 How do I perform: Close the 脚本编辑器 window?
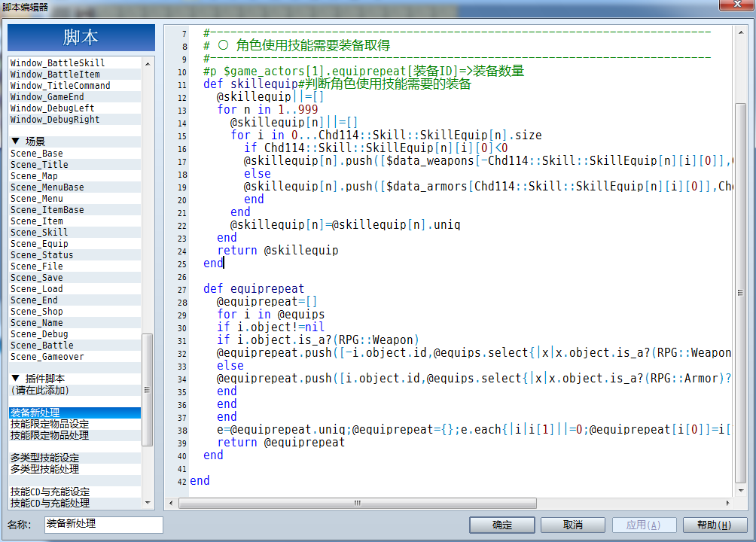(x=737, y=5)
